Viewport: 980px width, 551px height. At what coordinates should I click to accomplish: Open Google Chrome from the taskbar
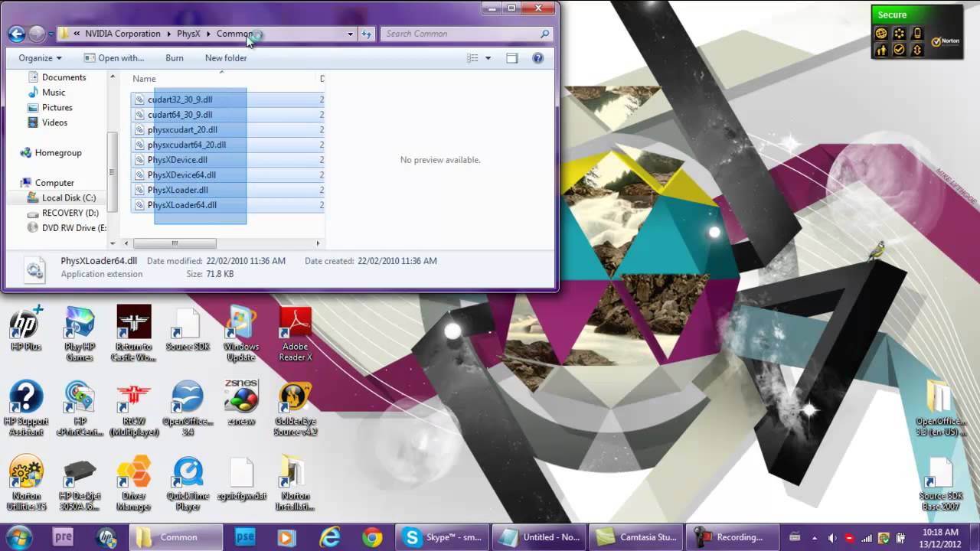372,537
